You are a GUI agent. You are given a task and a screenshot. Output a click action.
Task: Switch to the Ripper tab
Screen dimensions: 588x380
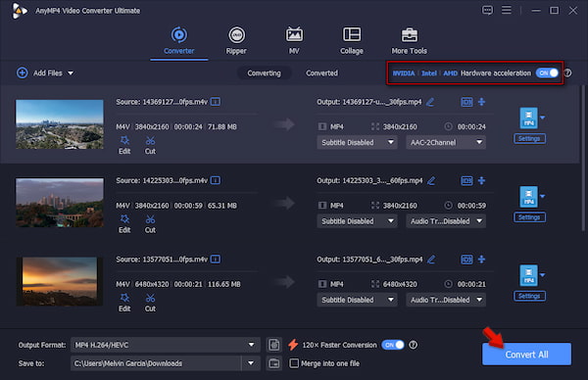tap(236, 41)
